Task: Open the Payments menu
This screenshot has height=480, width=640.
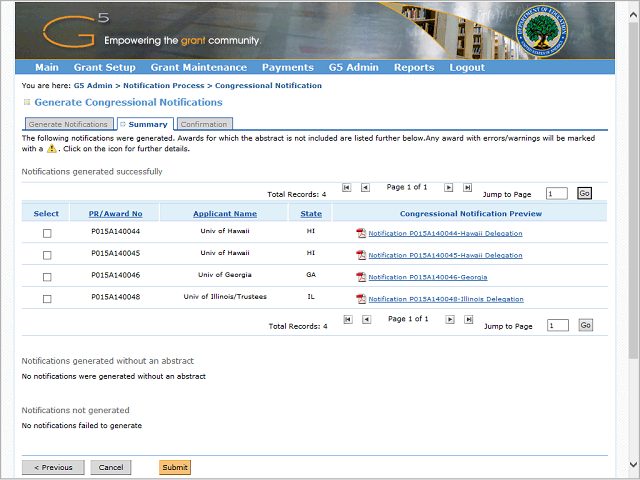Action: (288, 67)
